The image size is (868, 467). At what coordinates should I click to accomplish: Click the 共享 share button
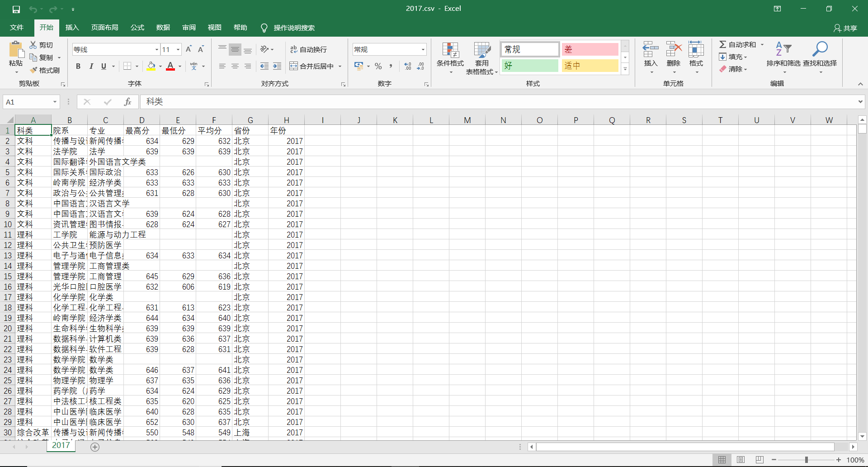tap(845, 28)
